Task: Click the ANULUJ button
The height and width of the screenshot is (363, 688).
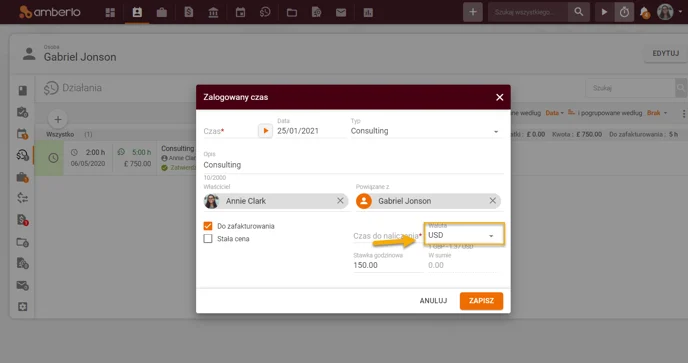Action: point(433,301)
